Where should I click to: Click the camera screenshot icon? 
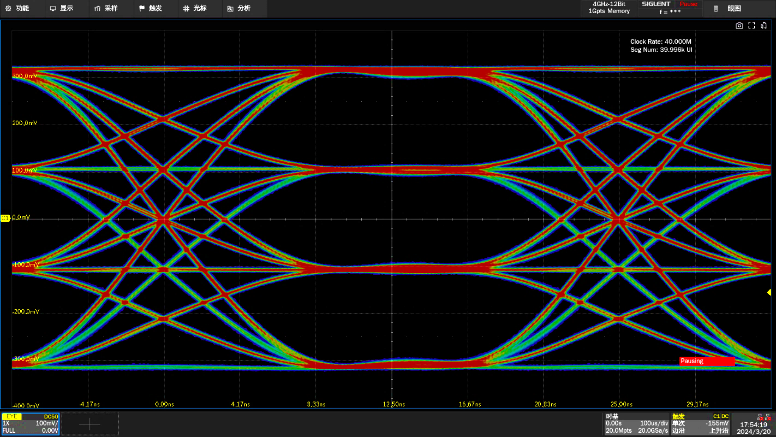tap(740, 26)
